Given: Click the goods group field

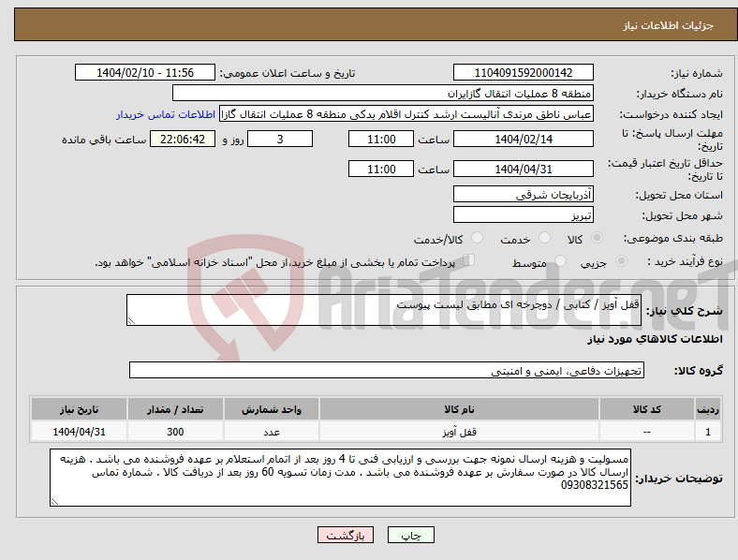Looking at the screenshot, I should point(387,370).
